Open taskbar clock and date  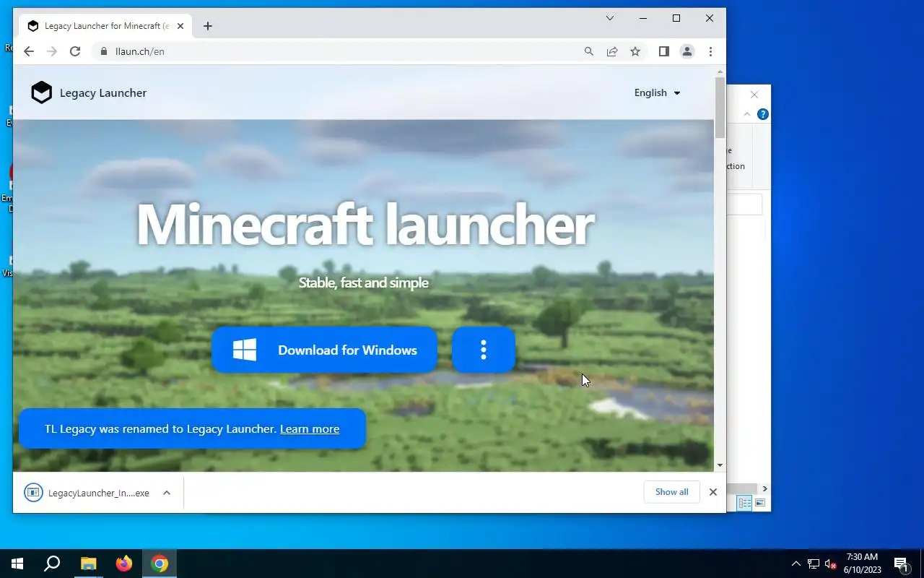point(862,564)
